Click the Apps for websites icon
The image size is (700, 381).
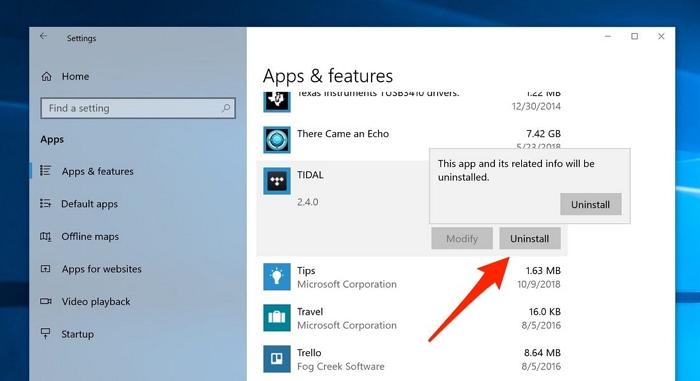(x=46, y=269)
